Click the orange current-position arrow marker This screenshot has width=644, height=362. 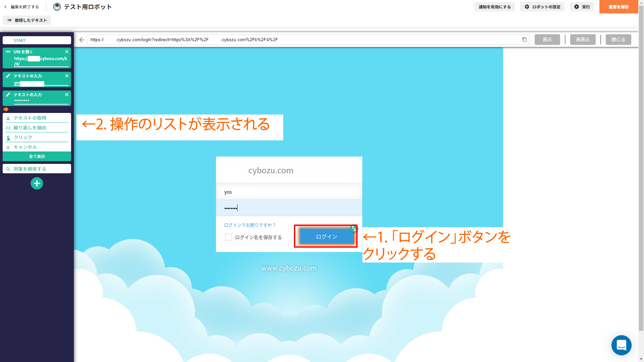(6, 109)
